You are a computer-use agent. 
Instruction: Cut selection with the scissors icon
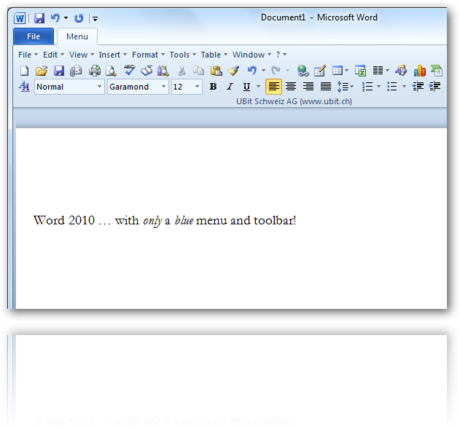[182, 71]
